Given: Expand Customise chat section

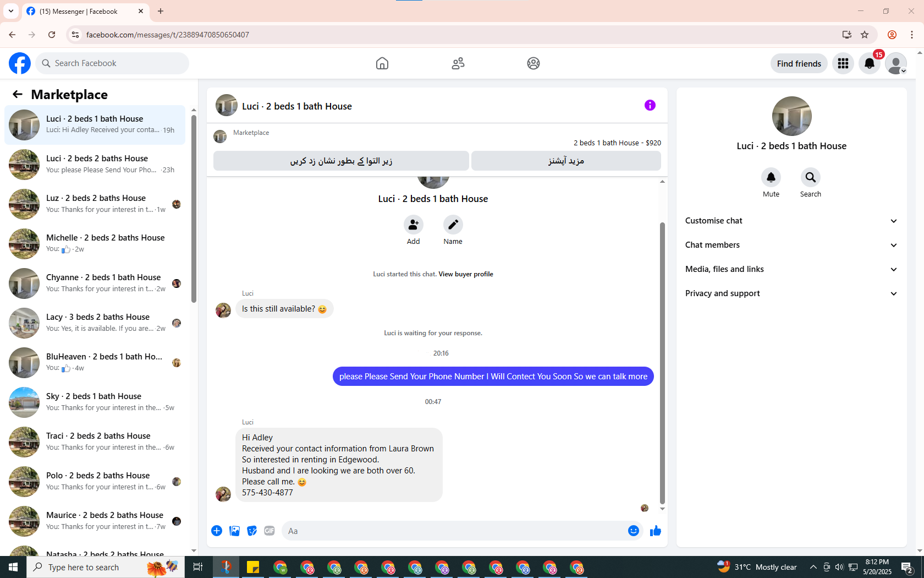Looking at the screenshot, I should 791,221.
